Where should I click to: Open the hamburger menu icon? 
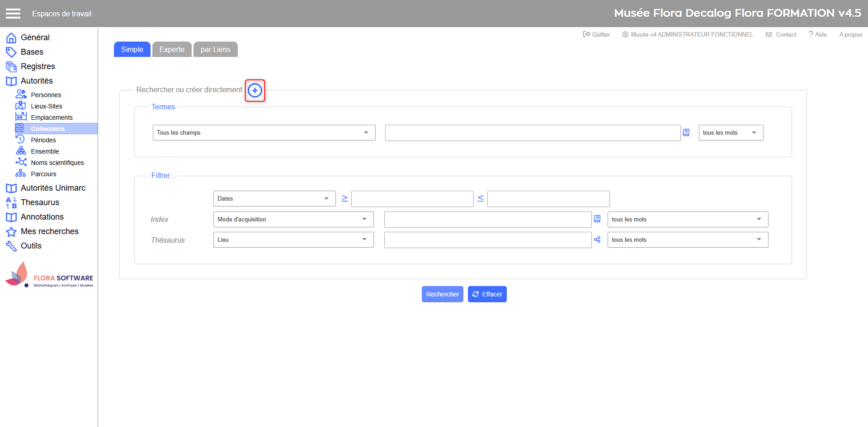[13, 14]
